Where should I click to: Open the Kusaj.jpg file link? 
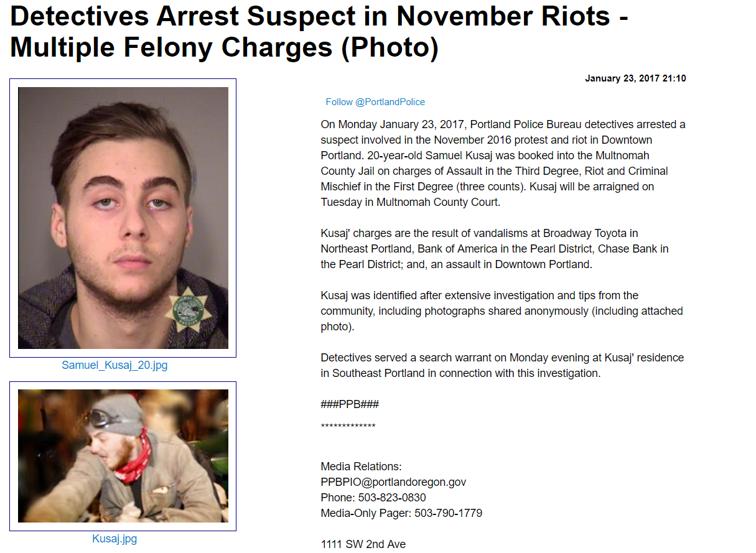pyautogui.click(x=114, y=539)
